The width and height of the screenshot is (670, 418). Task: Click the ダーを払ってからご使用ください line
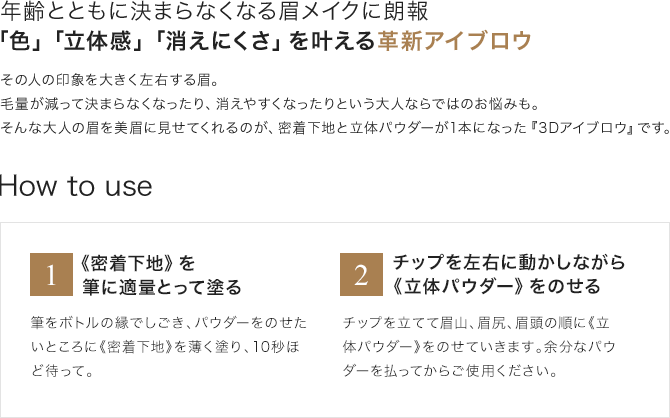pyautogui.click(x=450, y=371)
